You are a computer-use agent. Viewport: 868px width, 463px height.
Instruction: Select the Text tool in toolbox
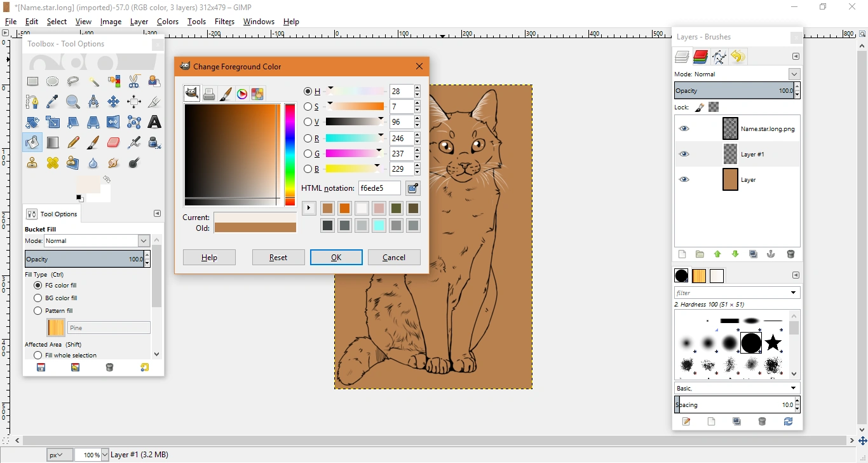[154, 122]
